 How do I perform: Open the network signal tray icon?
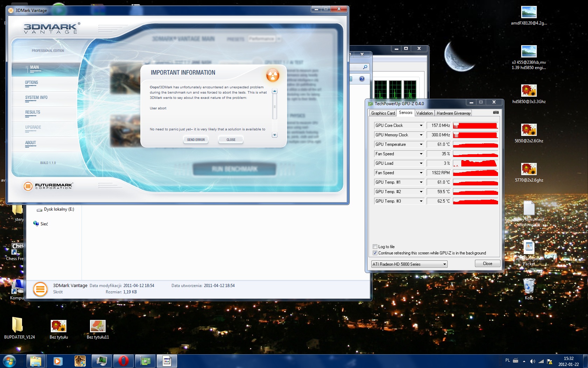[x=541, y=361]
